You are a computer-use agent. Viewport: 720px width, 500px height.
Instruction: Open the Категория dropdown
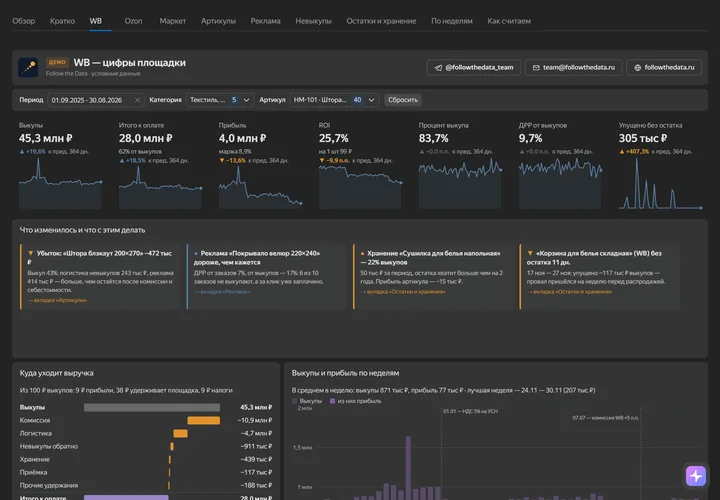tap(220, 100)
